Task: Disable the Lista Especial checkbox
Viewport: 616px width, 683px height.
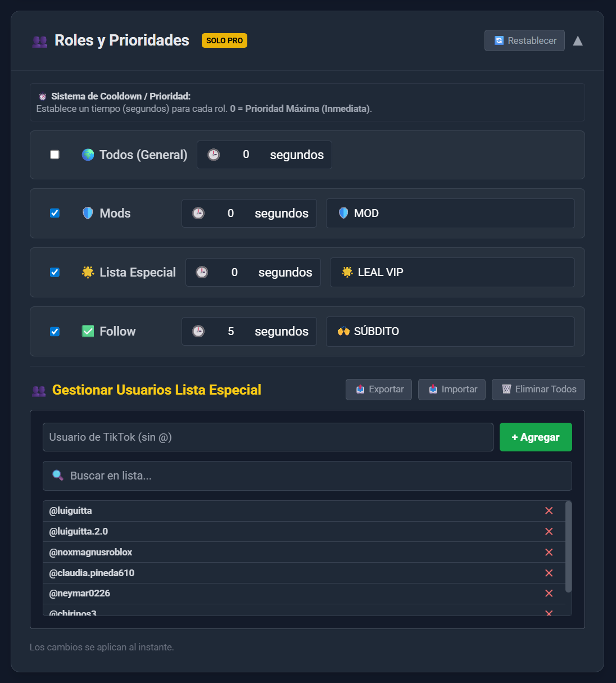Action: point(55,272)
